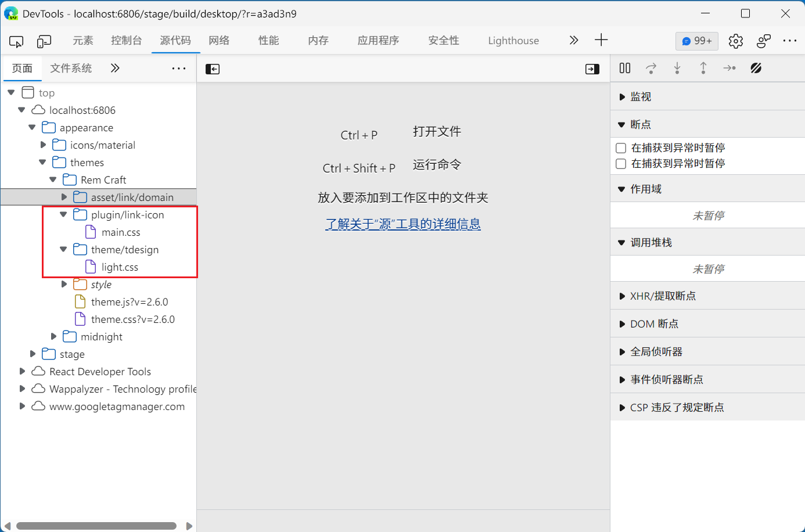Image resolution: width=805 pixels, height=532 pixels.
Task: Click the inspect element picker icon
Action: pos(16,41)
